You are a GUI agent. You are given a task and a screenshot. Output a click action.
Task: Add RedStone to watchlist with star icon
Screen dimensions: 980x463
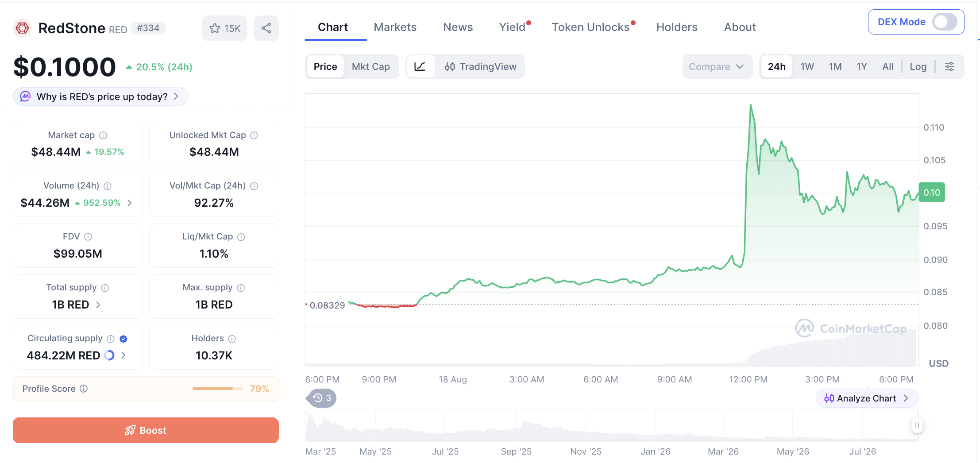click(x=225, y=28)
